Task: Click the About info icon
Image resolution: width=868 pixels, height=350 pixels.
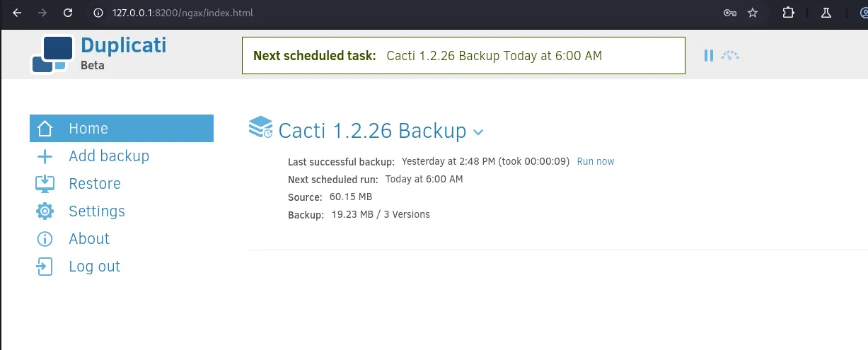Action: point(45,239)
